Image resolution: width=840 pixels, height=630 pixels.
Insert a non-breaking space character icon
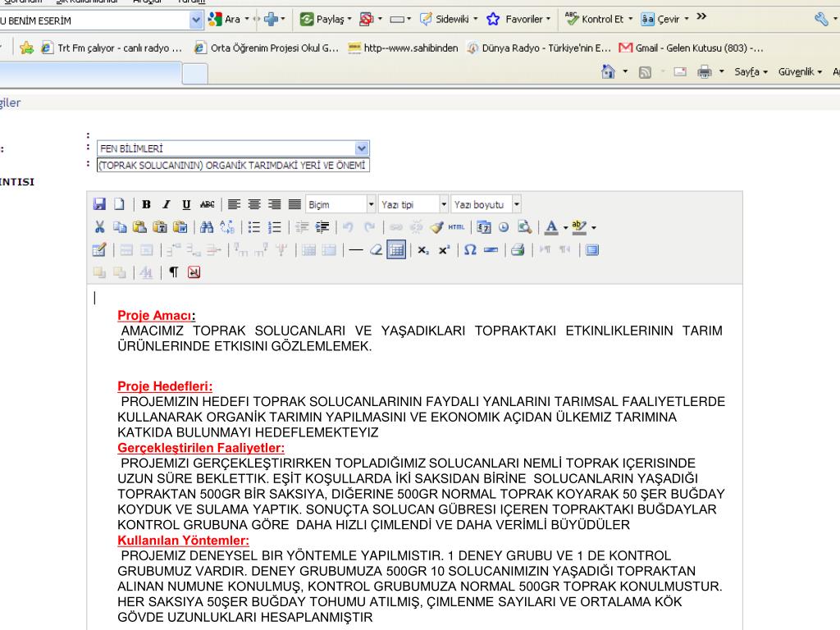tap(194, 272)
